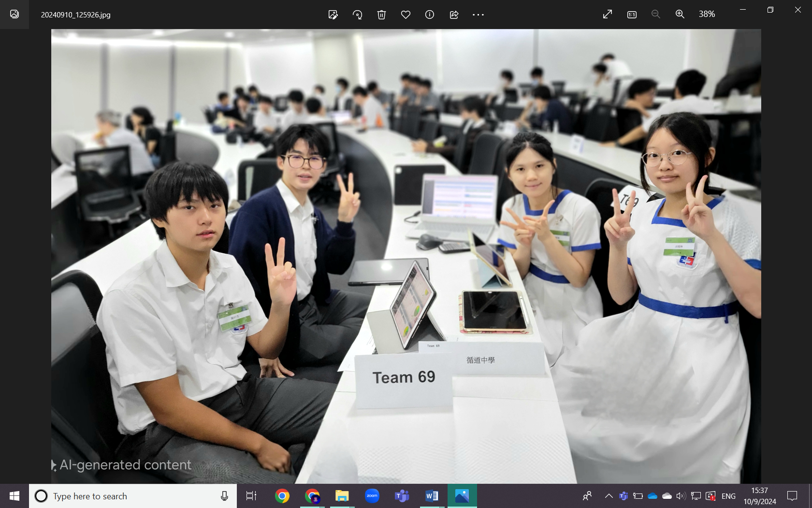Image resolution: width=812 pixels, height=508 pixels.
Task: Open Task View on the taskbar
Action: [251, 496]
